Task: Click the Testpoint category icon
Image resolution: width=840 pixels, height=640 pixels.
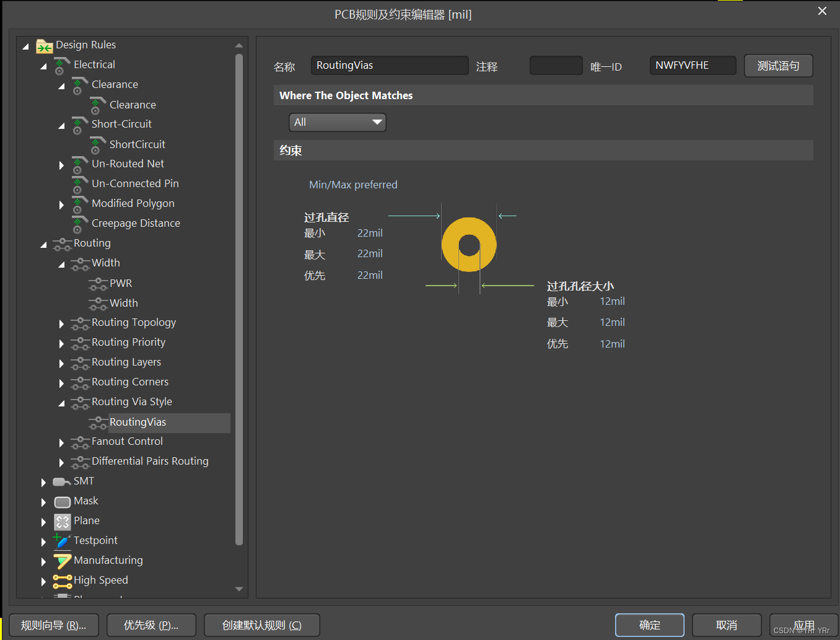Action: click(62, 541)
